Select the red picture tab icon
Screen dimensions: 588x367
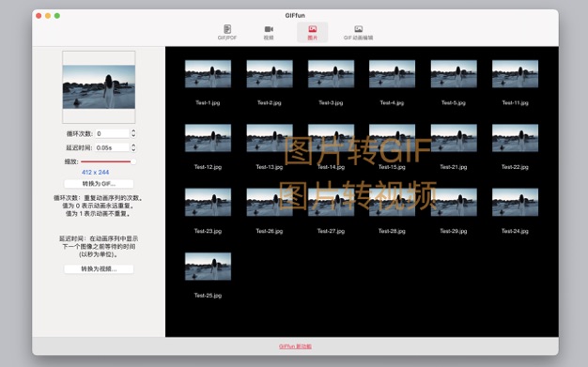coord(313,29)
